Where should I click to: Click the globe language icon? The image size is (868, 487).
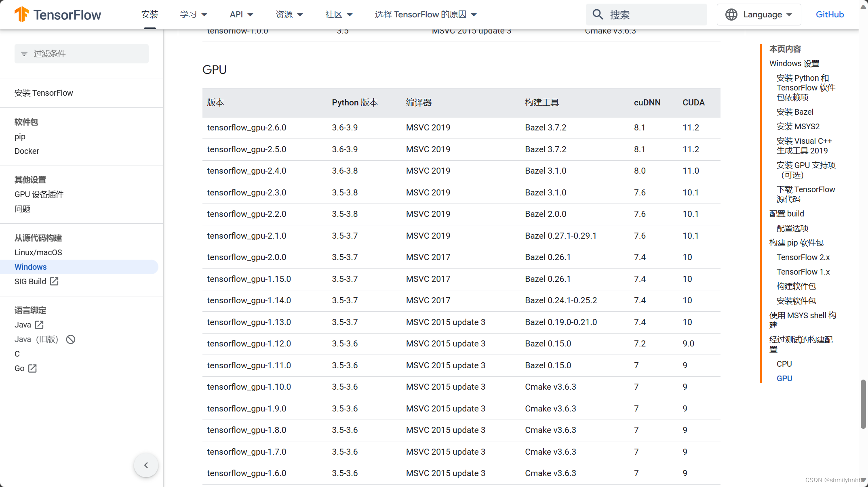pos(731,15)
